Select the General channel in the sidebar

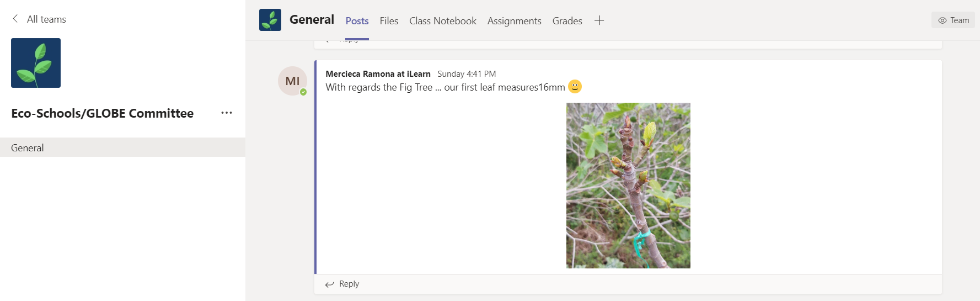(x=28, y=147)
